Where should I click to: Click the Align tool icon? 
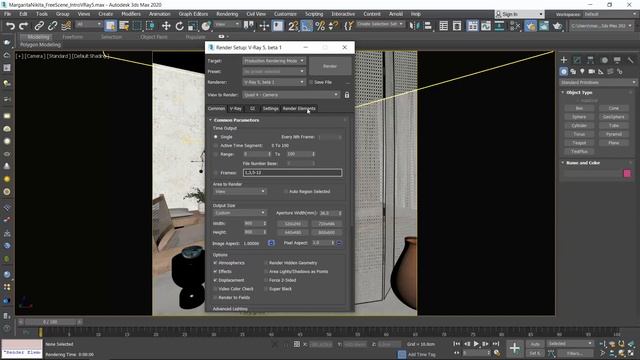[428, 26]
